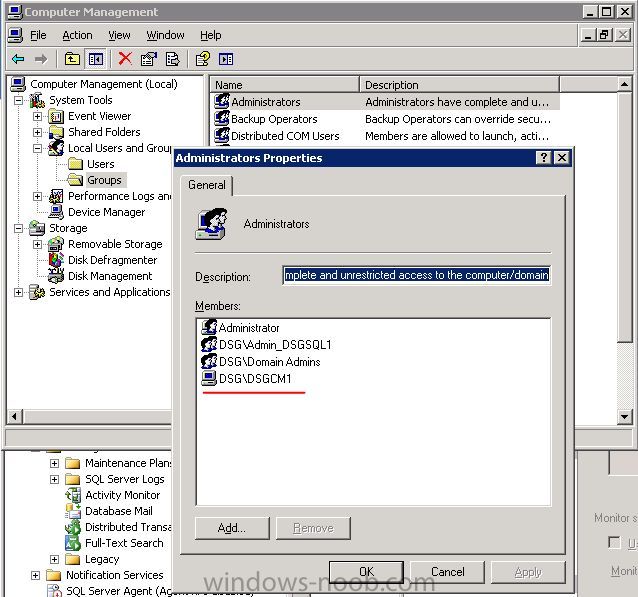Screen dimensions: 638x597
Task: Click the Description column header
Action: click(460, 85)
